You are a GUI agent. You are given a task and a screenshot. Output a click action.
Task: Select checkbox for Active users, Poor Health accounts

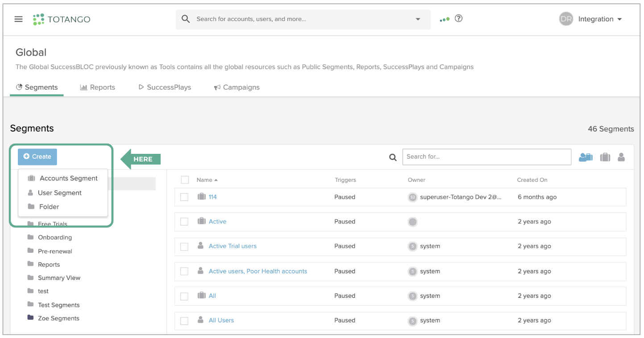184,271
